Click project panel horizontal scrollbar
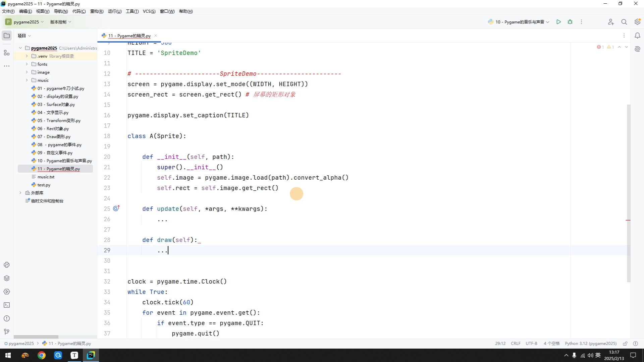This screenshot has width=644, height=362. (x=36, y=337)
